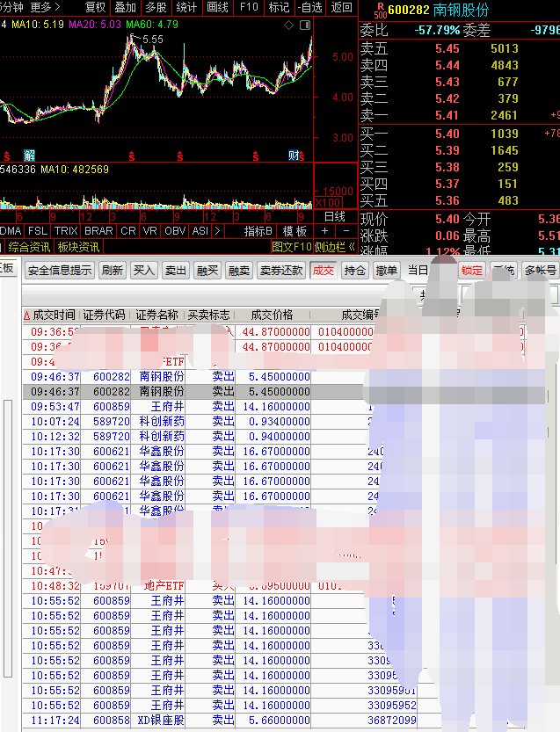Sort by the 证券代码 column header

click(104, 315)
